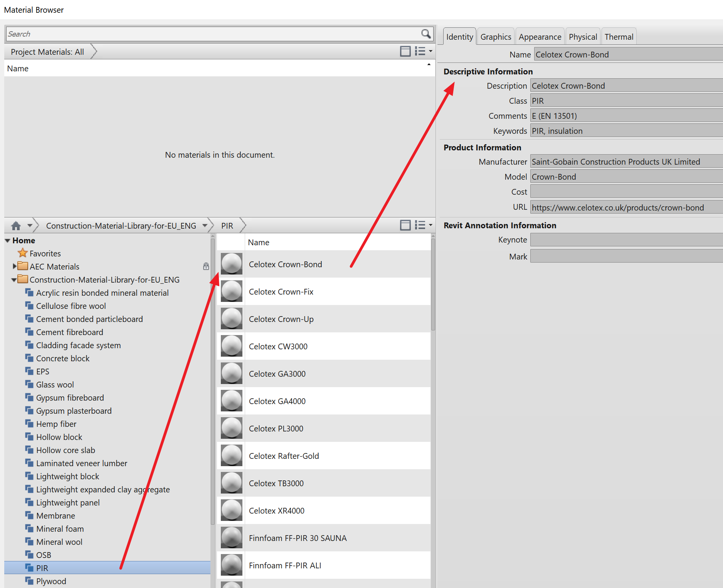Click the thumbnail view icon in library pane
Image resolution: width=723 pixels, height=588 pixels.
point(405,225)
